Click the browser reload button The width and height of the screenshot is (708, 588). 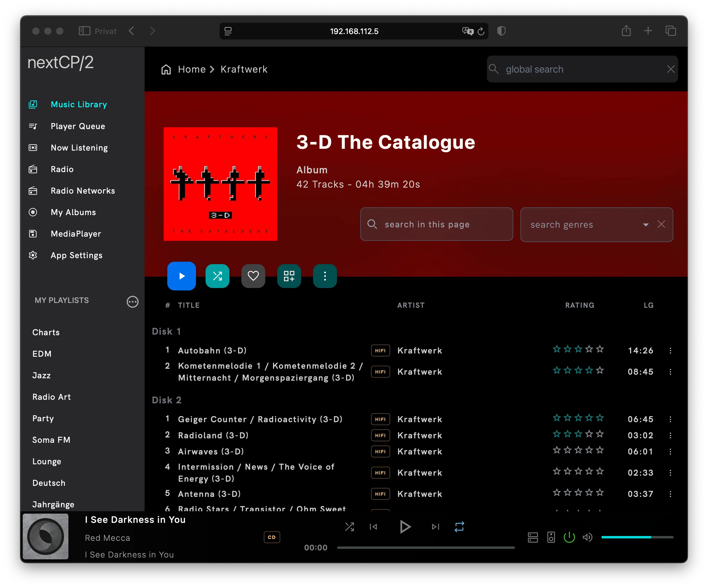(x=481, y=31)
